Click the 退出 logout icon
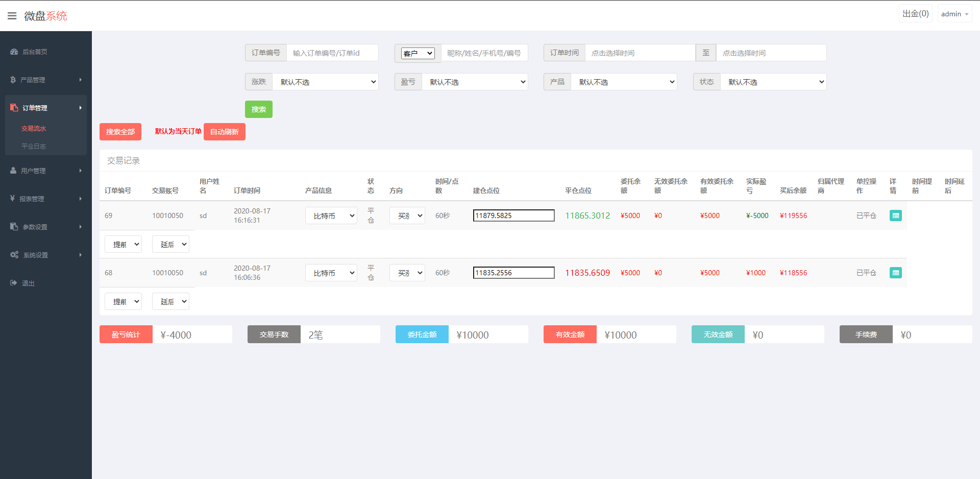980x479 pixels. tap(13, 283)
